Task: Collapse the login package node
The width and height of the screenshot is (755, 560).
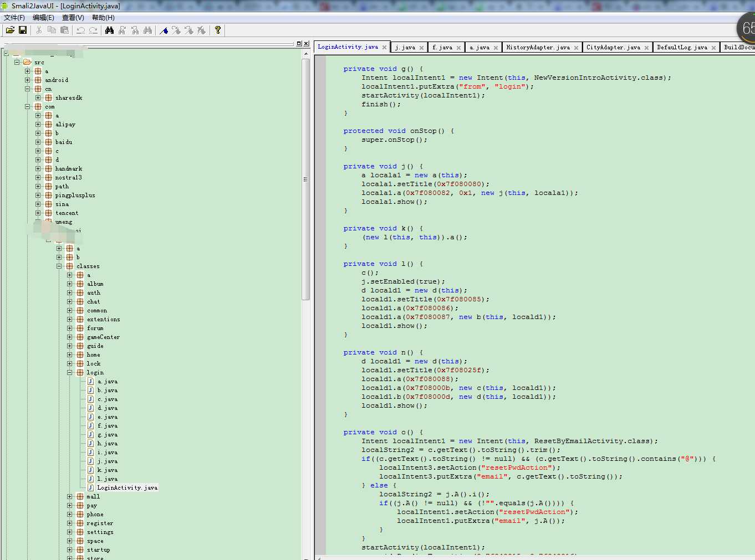Action: click(x=69, y=372)
